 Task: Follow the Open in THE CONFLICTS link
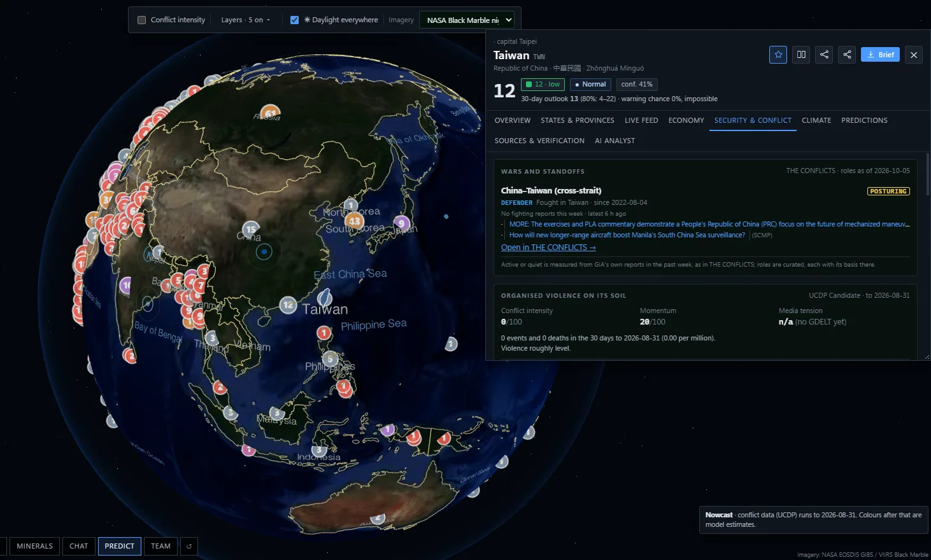tap(548, 248)
